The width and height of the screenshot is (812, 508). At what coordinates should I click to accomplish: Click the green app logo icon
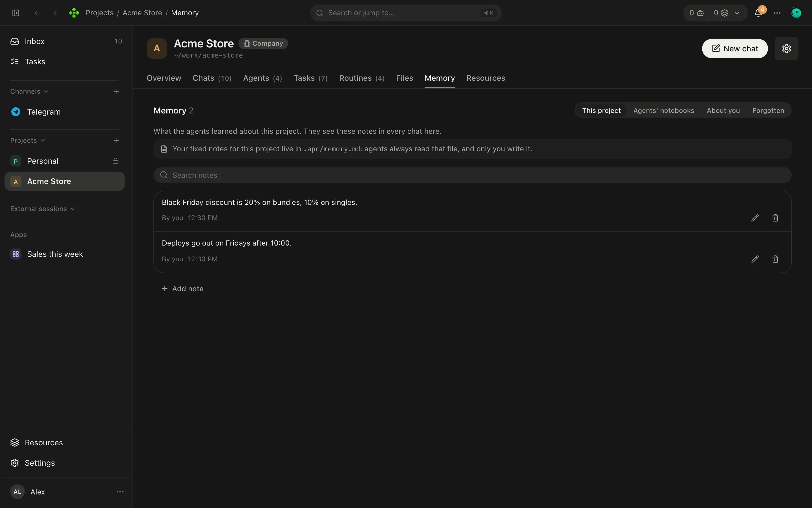click(x=74, y=13)
